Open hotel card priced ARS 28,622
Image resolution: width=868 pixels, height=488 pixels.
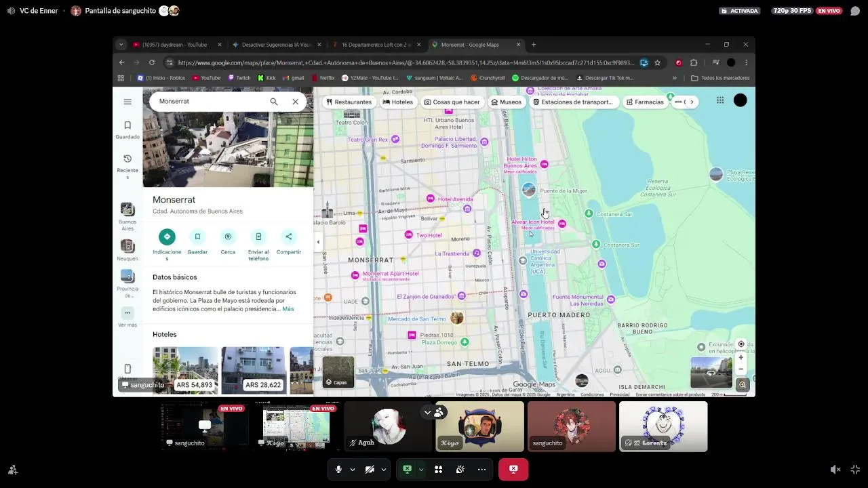click(253, 370)
